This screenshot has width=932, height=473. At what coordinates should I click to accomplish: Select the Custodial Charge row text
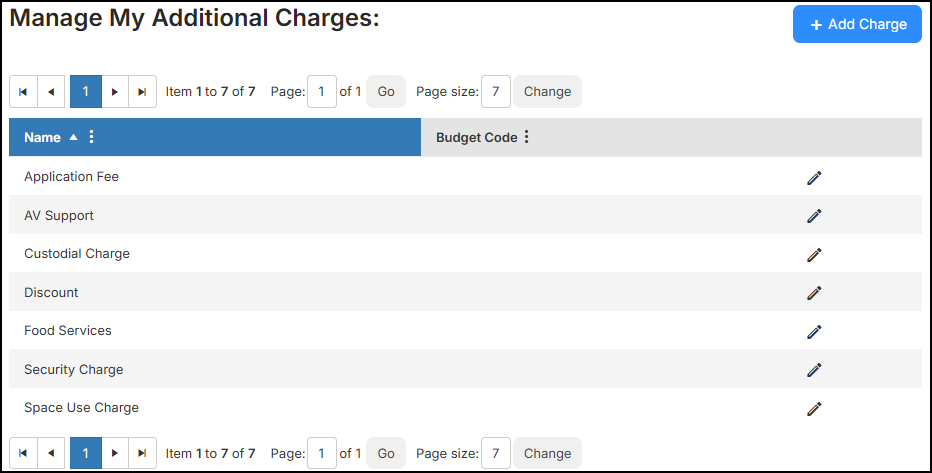click(77, 254)
